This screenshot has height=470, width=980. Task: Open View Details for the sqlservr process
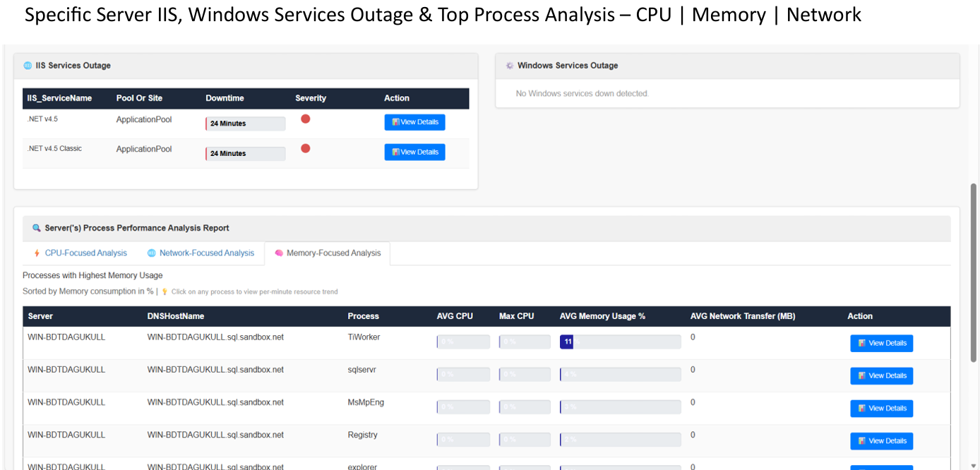881,375
